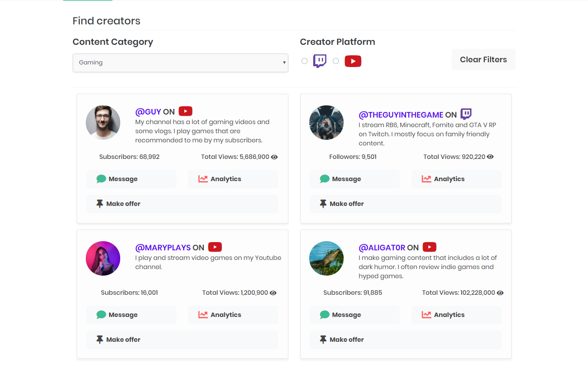Make offer to @GUY
The width and height of the screenshot is (588, 374).
pos(182,204)
